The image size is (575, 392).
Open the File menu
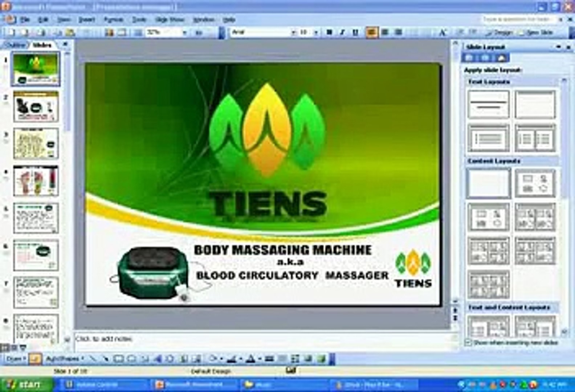point(25,19)
